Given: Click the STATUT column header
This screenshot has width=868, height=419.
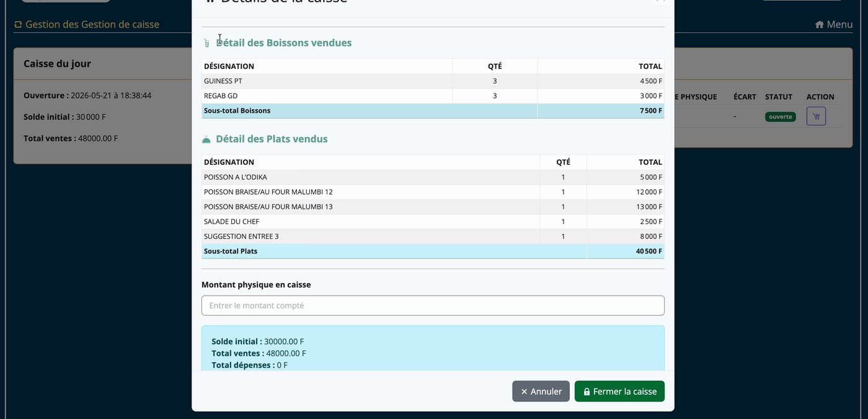Looking at the screenshot, I should [x=779, y=97].
